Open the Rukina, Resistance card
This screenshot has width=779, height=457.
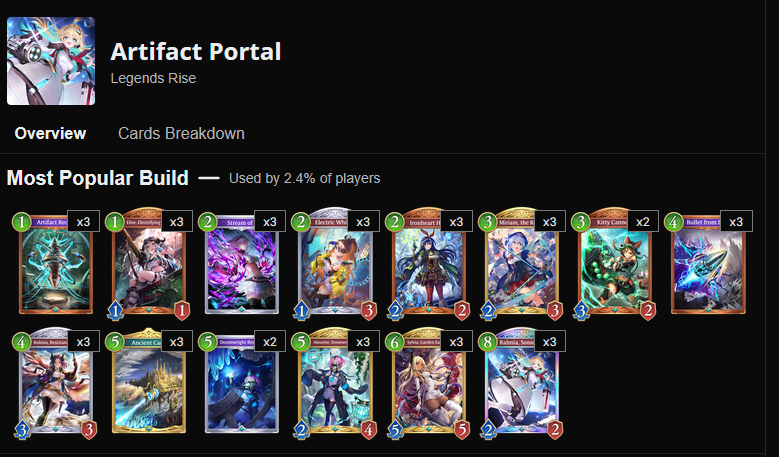click(56, 384)
